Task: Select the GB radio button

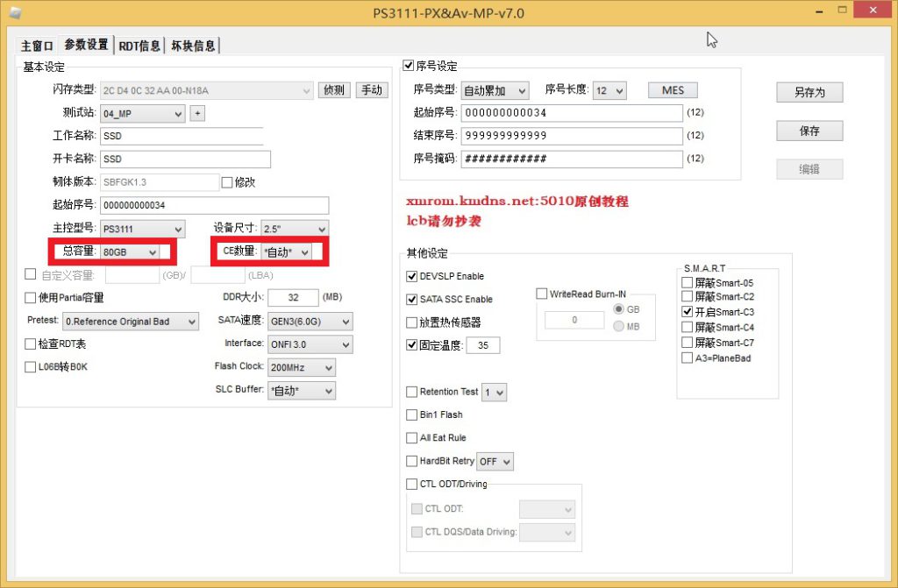Action: (619, 309)
